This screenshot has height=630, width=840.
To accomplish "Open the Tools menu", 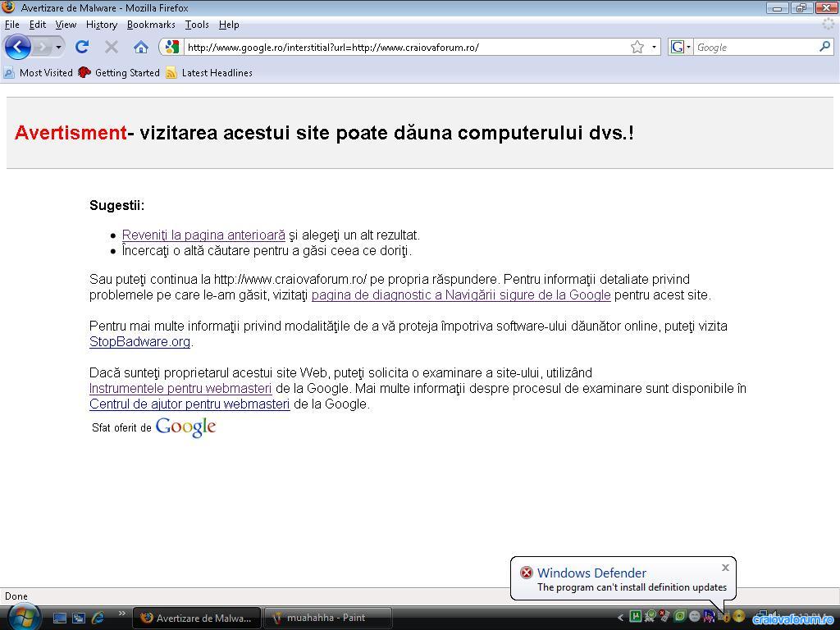I will pos(197,25).
